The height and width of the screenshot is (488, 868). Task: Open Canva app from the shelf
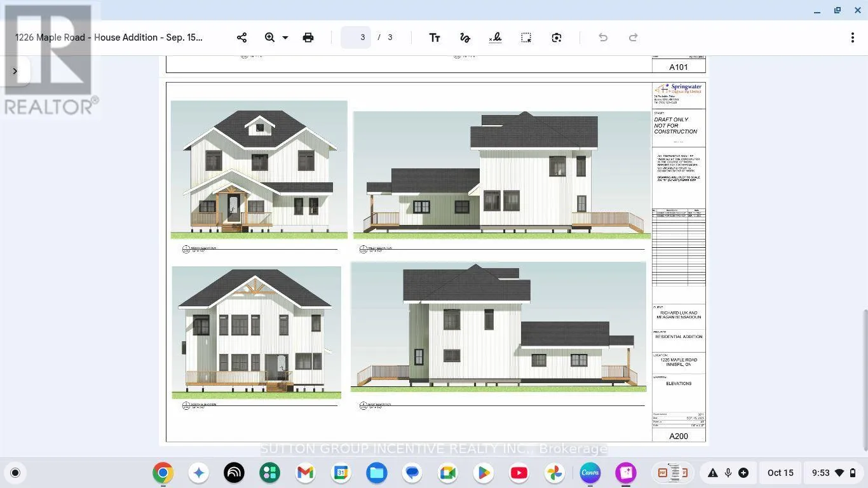coord(590,473)
